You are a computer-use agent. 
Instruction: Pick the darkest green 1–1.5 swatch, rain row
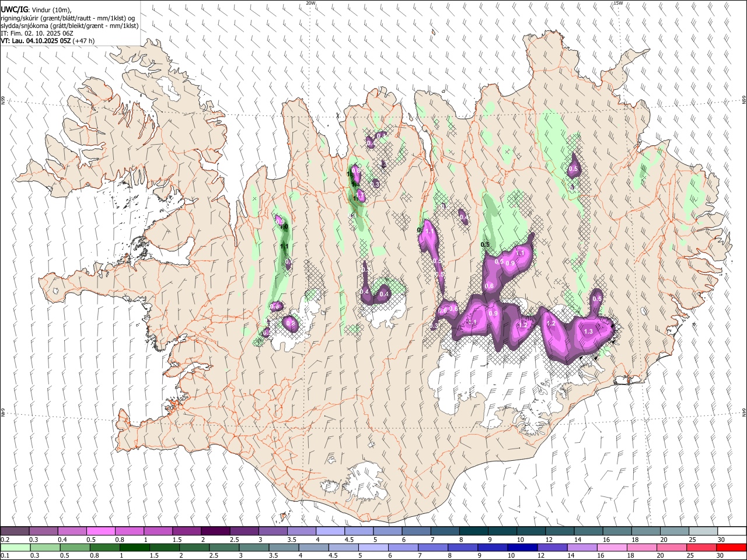[135, 547]
